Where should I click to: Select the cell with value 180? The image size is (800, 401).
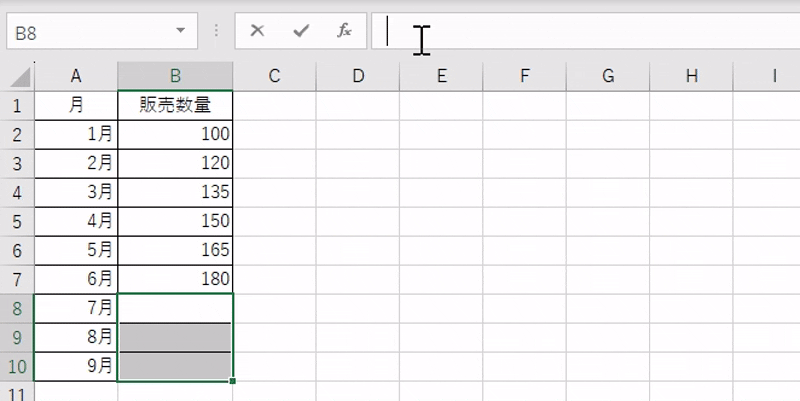[x=175, y=280]
